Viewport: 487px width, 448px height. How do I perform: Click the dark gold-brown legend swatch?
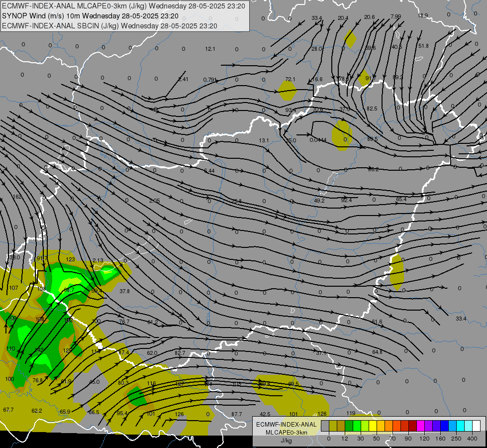click(x=341, y=426)
